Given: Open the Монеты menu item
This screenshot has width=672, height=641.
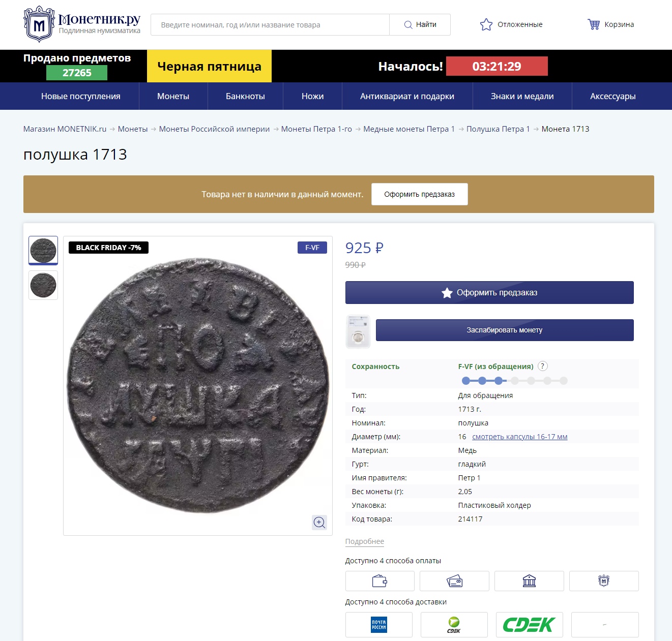Looking at the screenshot, I should click(x=173, y=96).
